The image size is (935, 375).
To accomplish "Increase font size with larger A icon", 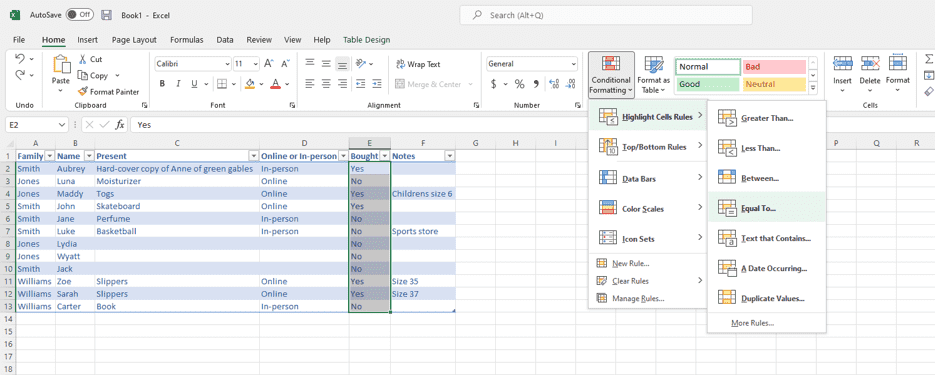I will [x=268, y=64].
